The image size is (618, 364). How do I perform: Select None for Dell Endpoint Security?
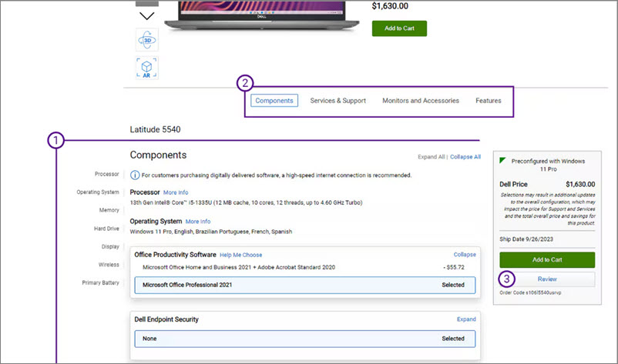pos(304,339)
